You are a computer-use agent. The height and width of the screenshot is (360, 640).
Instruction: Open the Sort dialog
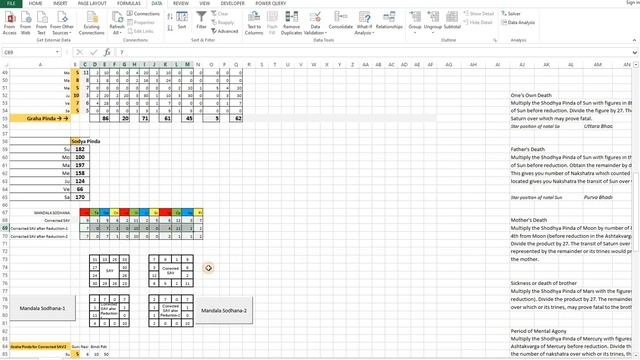pyautogui.click(x=182, y=20)
